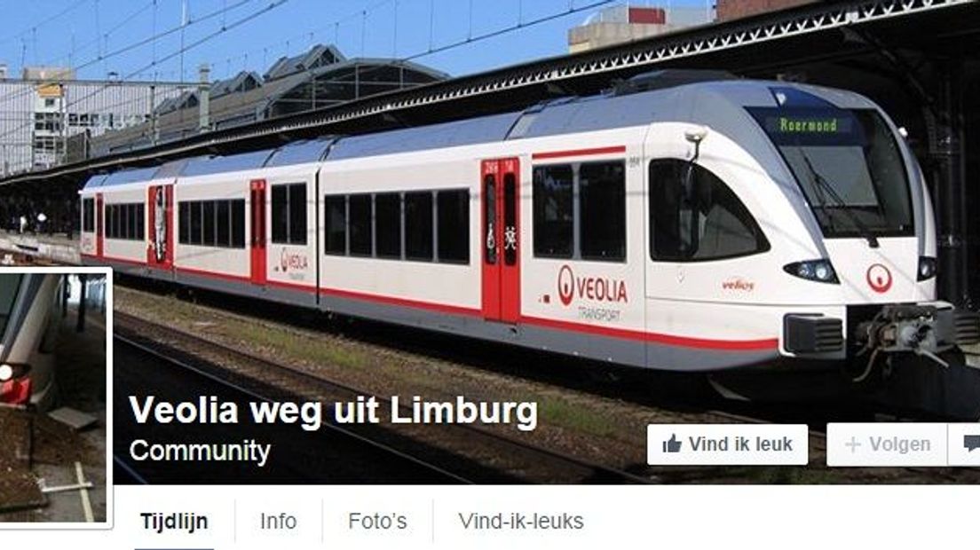Click the velios text on the train nose
Screen dimensions: 980x550
(739, 286)
